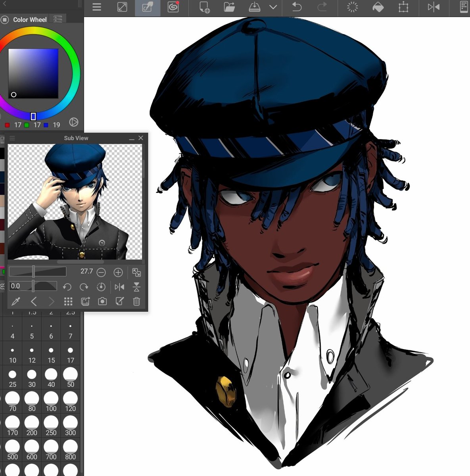Select brush size 300
This screenshot has width=470, height=476.
click(x=70, y=427)
